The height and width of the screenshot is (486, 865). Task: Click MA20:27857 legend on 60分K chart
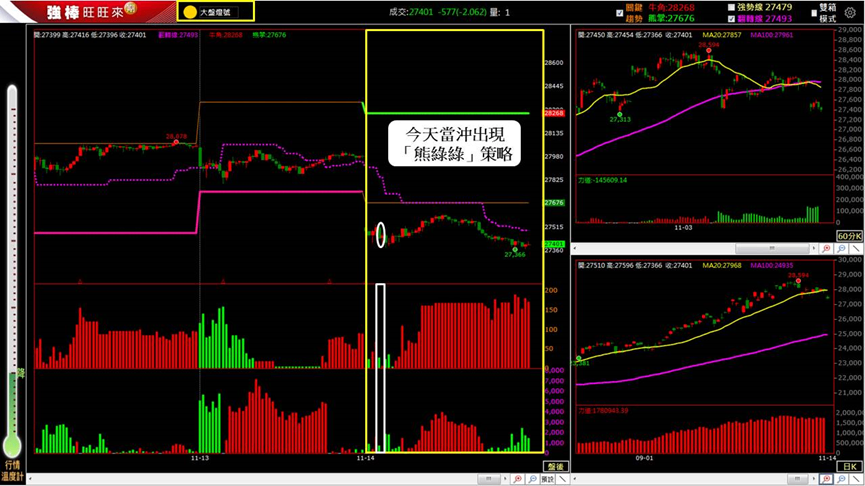pos(722,35)
